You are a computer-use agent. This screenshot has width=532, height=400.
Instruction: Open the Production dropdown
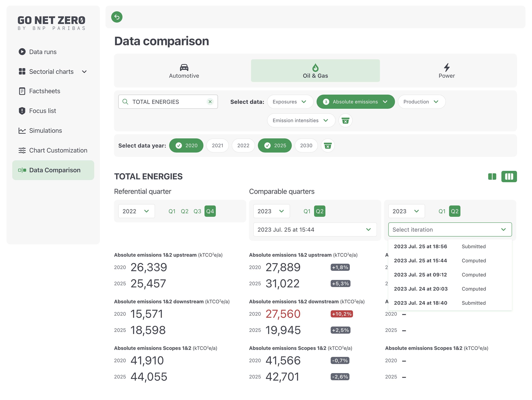421,102
